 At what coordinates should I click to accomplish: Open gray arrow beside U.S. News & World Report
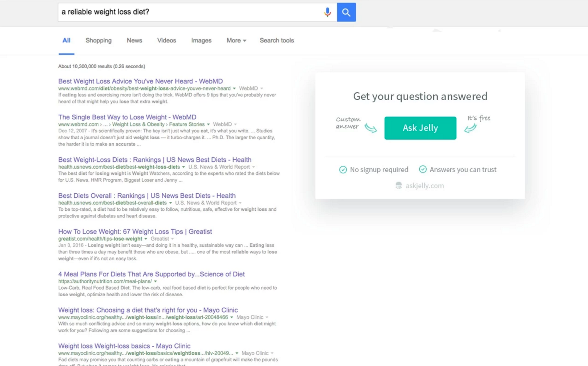point(254,167)
